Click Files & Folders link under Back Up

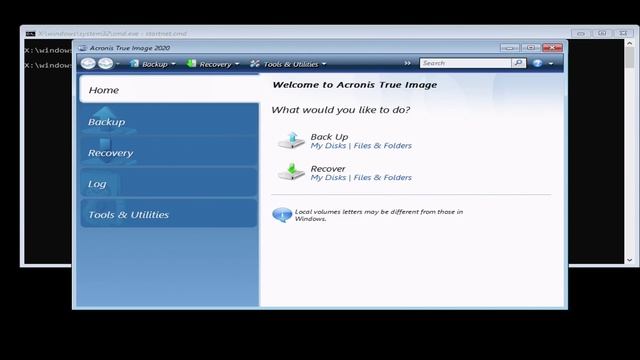382,146
